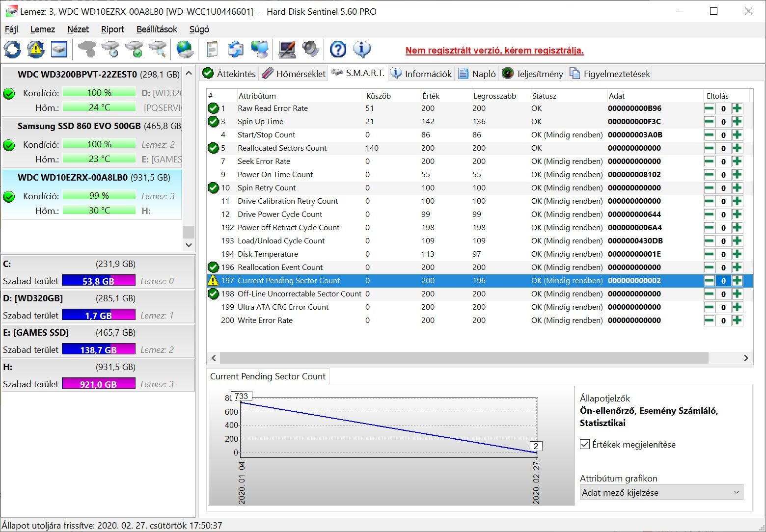Open the Nézet menu
The image size is (766, 532).
(78, 29)
